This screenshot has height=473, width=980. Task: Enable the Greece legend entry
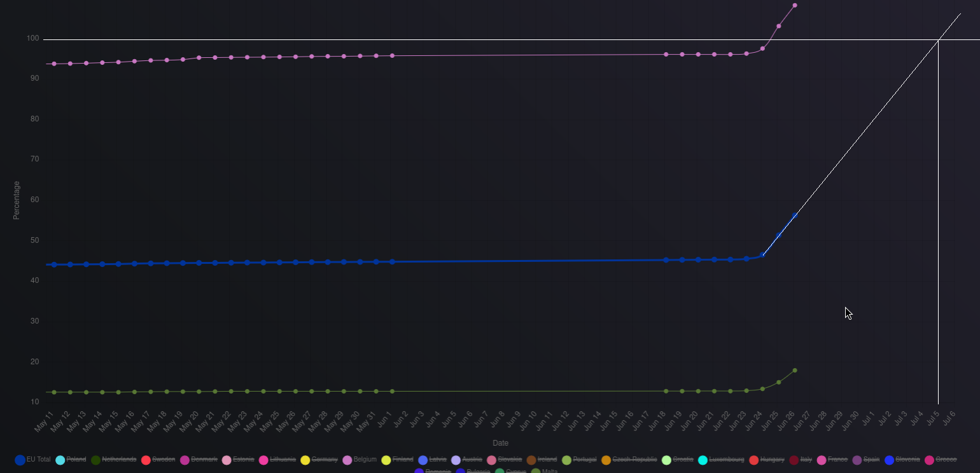pos(941,459)
